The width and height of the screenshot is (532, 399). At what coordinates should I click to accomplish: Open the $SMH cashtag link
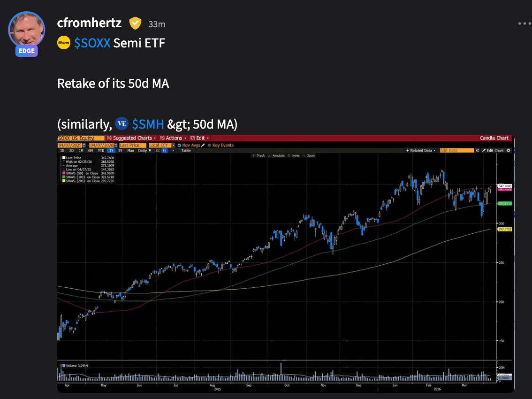click(148, 124)
